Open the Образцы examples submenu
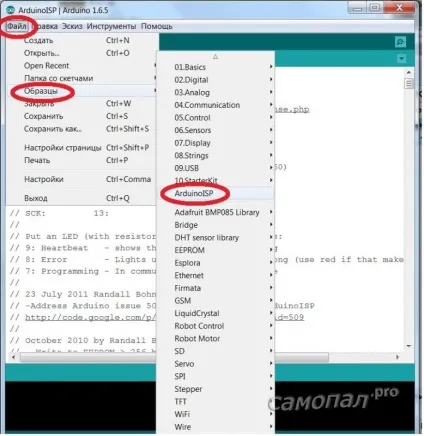 pos(82,91)
